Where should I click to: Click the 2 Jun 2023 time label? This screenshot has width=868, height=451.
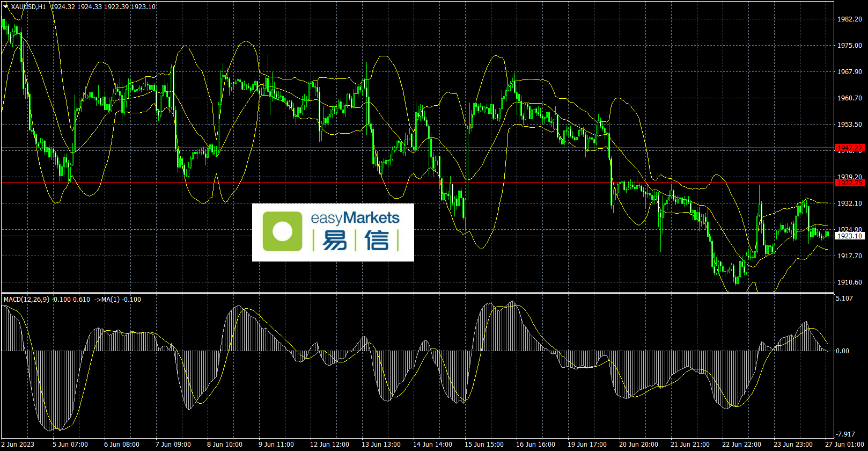[x=18, y=445]
